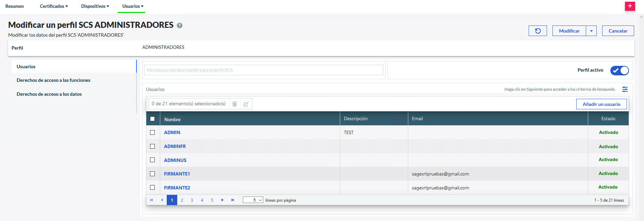
Task: Open the Resumen menu item
Action: click(x=15, y=6)
